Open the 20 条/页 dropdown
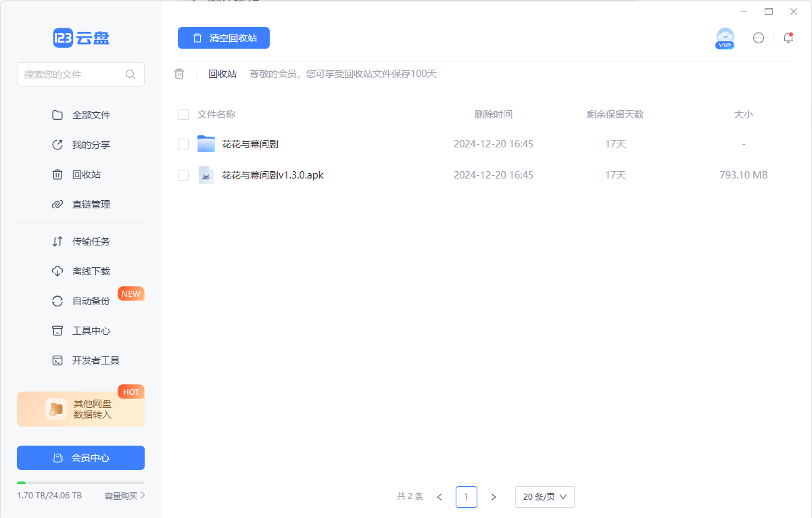Image resolution: width=812 pixels, height=518 pixels. click(544, 496)
